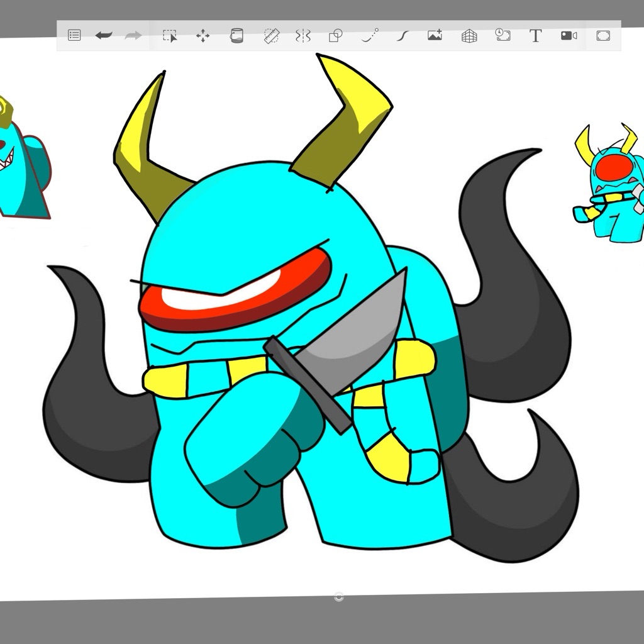
Task: Open the Draw Shapes tool
Action: click(x=336, y=36)
